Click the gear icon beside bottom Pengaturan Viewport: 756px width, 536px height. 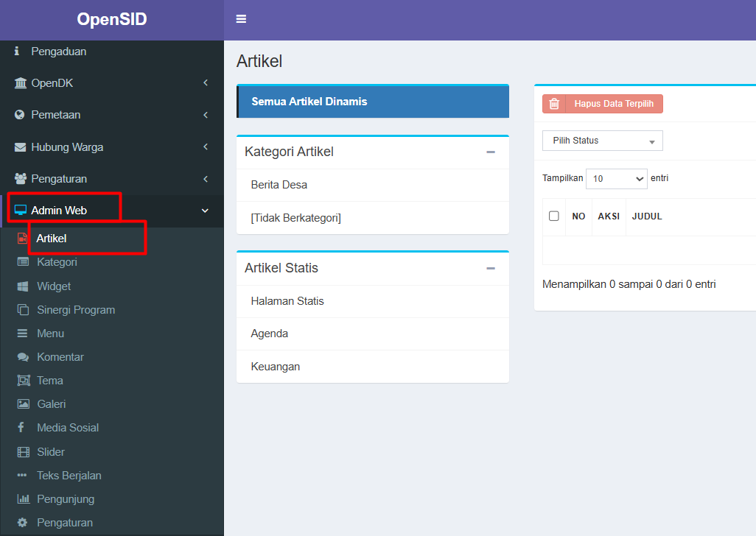tap(22, 523)
